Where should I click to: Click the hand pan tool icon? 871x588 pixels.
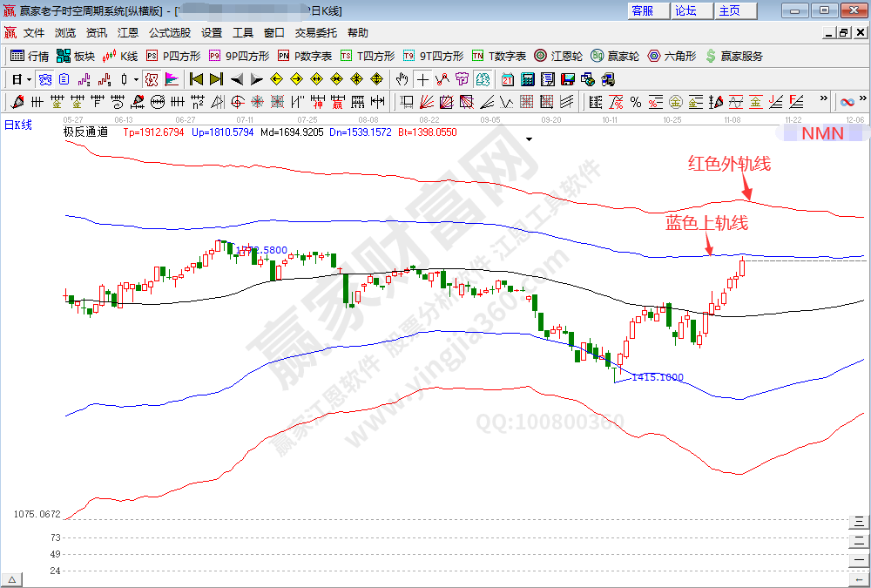click(402, 79)
